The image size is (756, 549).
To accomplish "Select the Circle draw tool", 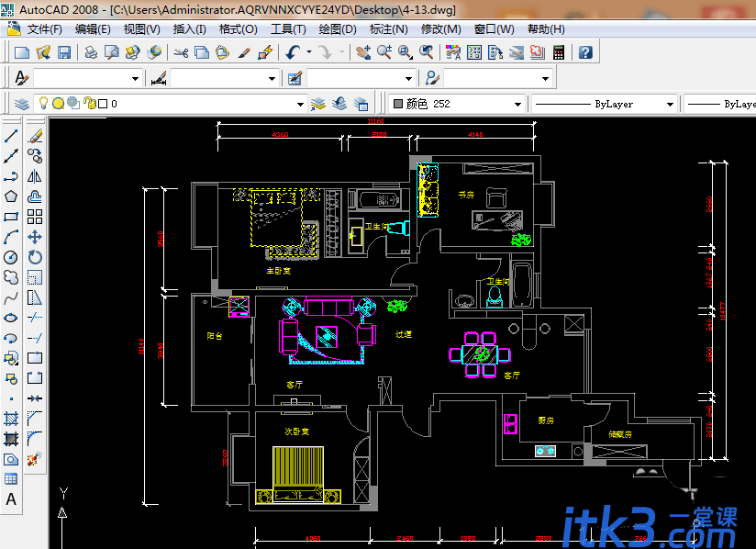I will 11,257.
